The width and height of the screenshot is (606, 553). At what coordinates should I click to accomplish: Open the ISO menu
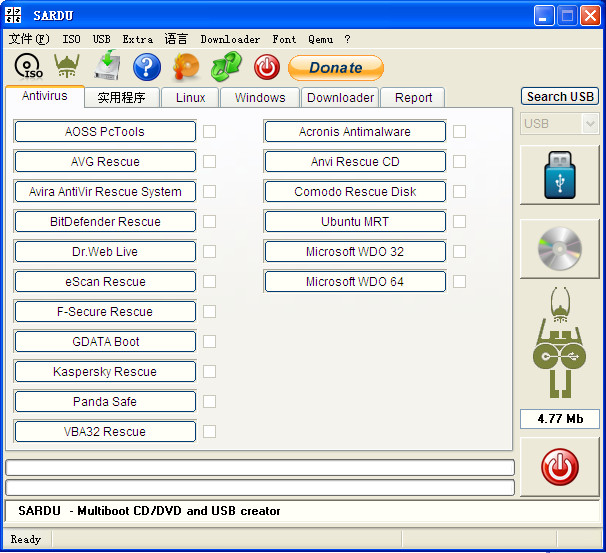(x=71, y=39)
